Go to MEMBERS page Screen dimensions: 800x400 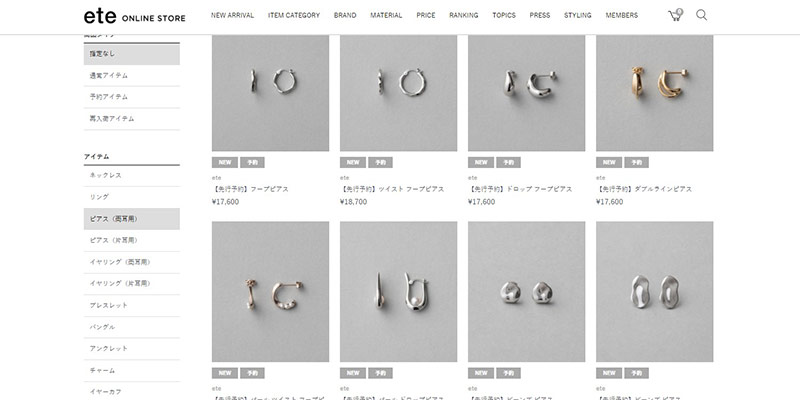[x=621, y=15]
